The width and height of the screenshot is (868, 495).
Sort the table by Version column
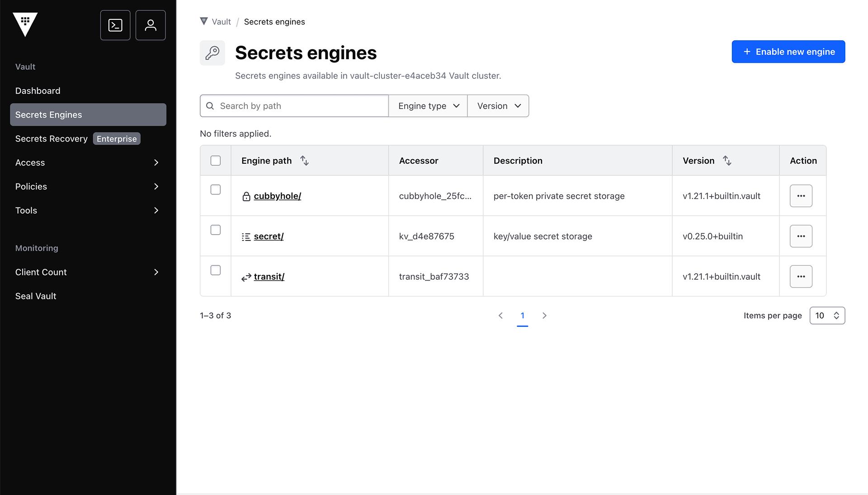726,160
